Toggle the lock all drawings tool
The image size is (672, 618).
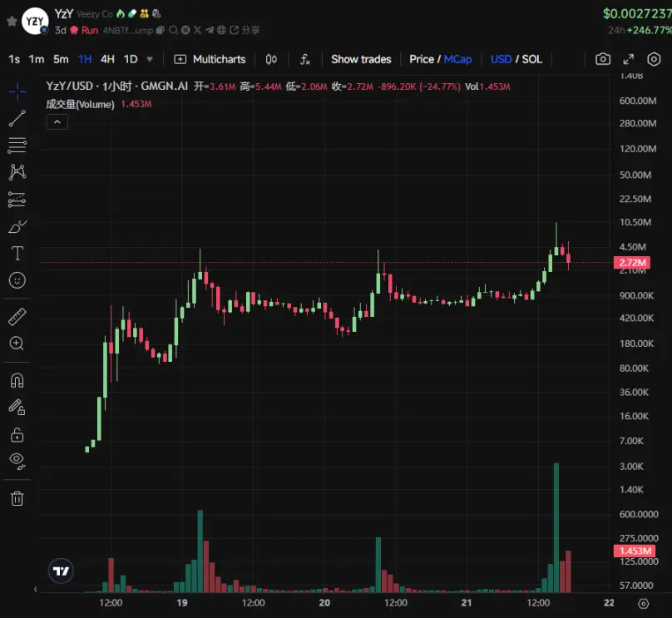coord(17,434)
